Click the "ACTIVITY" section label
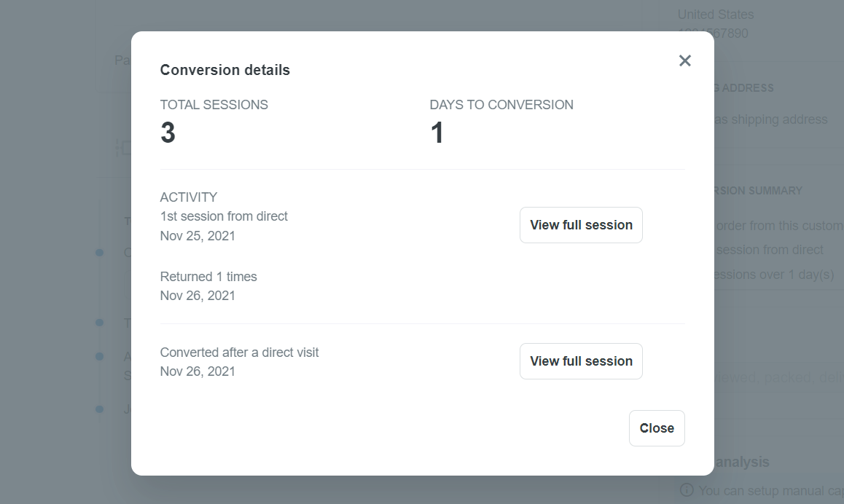The width and height of the screenshot is (844, 504). pos(189,197)
